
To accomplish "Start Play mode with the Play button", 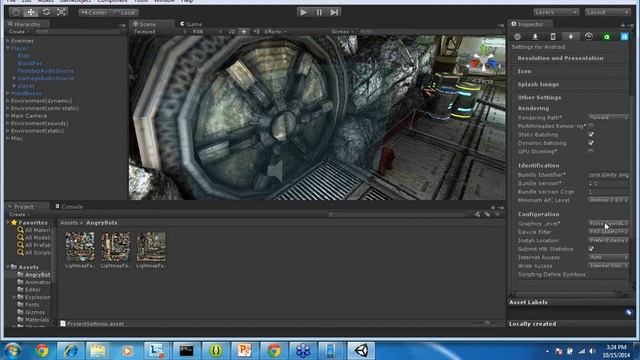I will click(x=303, y=12).
